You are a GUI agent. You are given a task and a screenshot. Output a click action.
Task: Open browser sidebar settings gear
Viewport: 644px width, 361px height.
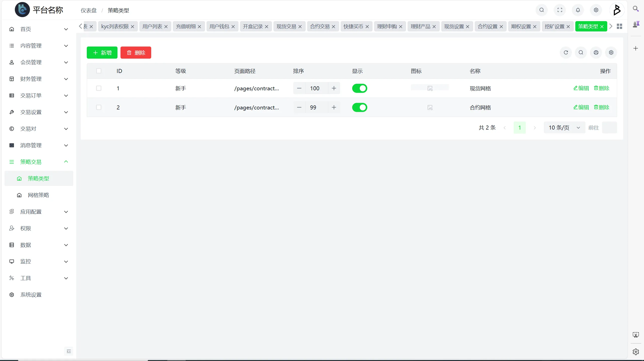636,352
